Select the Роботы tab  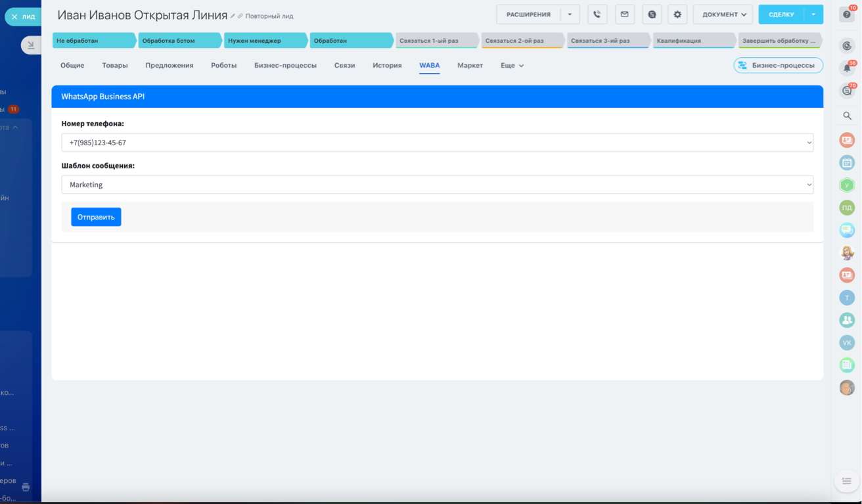pos(224,66)
